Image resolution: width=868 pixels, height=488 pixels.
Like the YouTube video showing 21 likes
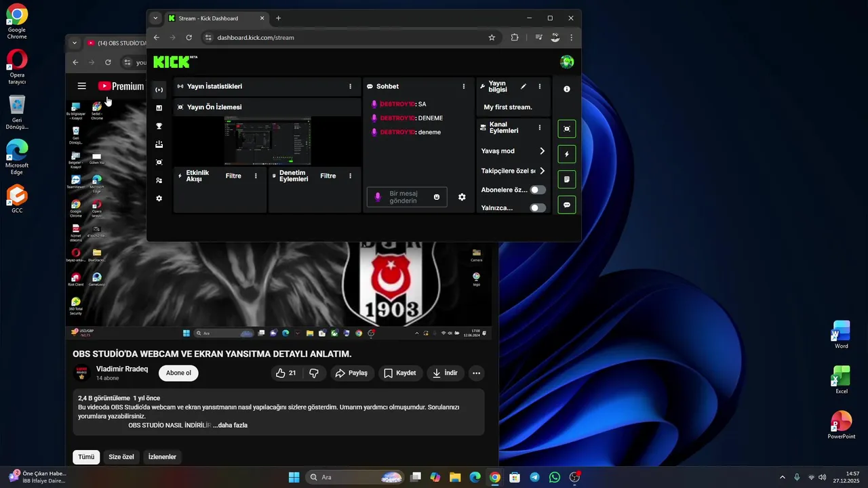(285, 373)
